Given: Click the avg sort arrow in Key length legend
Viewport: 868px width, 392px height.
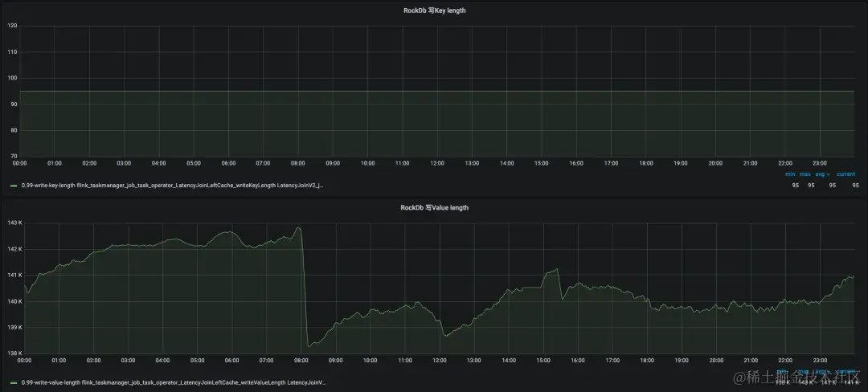Looking at the screenshot, I should point(828,174).
